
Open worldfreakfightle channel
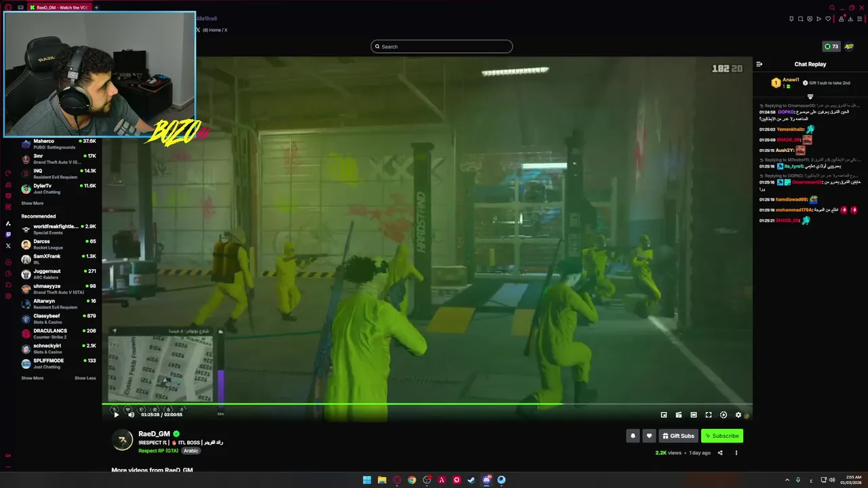point(60,229)
